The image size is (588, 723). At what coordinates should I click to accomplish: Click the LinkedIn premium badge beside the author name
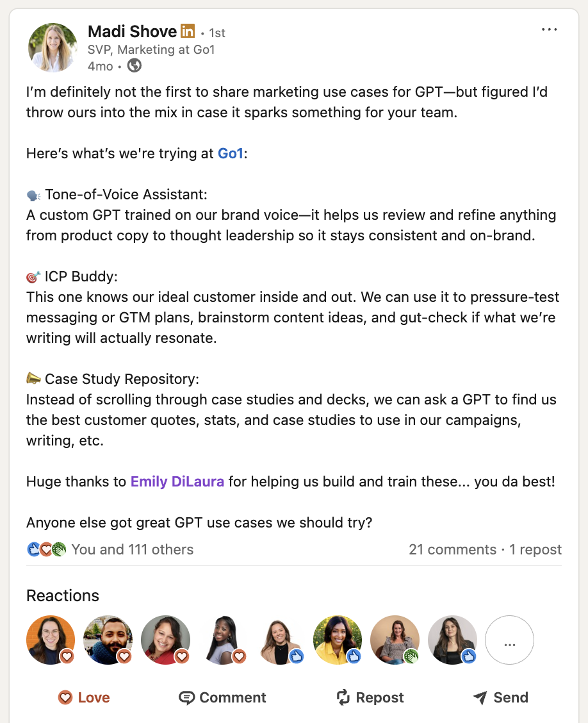(x=188, y=31)
